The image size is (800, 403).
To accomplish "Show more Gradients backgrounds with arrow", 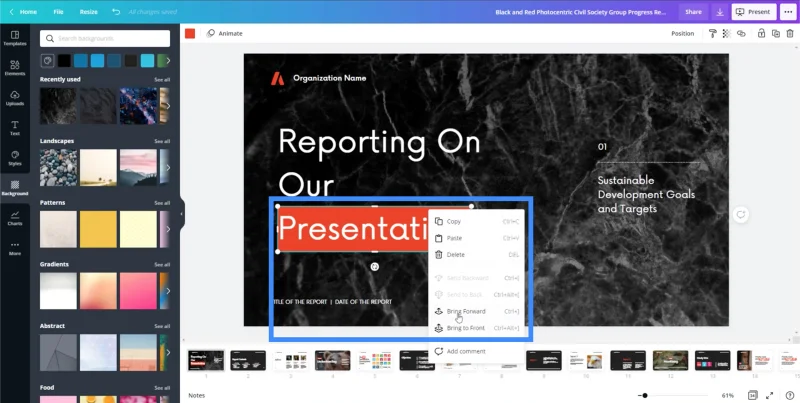I will point(168,291).
